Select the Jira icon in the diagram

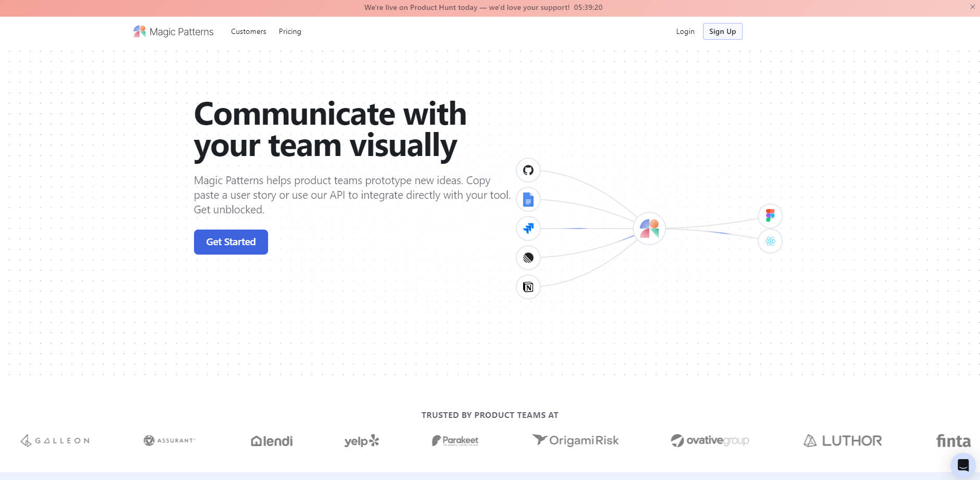pos(528,229)
